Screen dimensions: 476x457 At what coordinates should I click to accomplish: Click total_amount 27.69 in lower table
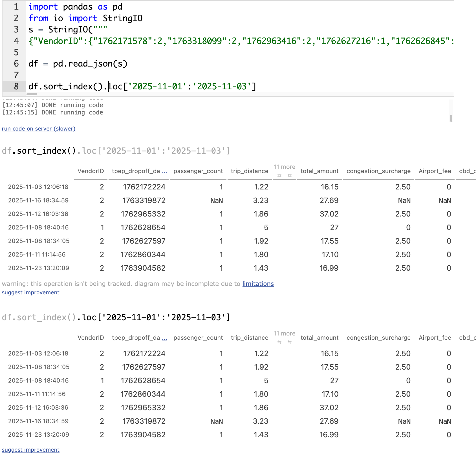click(x=329, y=421)
